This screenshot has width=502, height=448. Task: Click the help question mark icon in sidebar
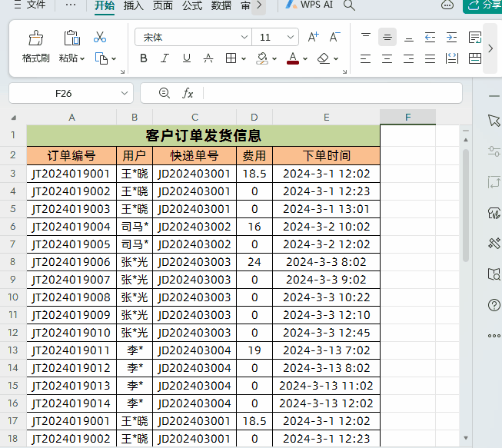[x=494, y=305]
